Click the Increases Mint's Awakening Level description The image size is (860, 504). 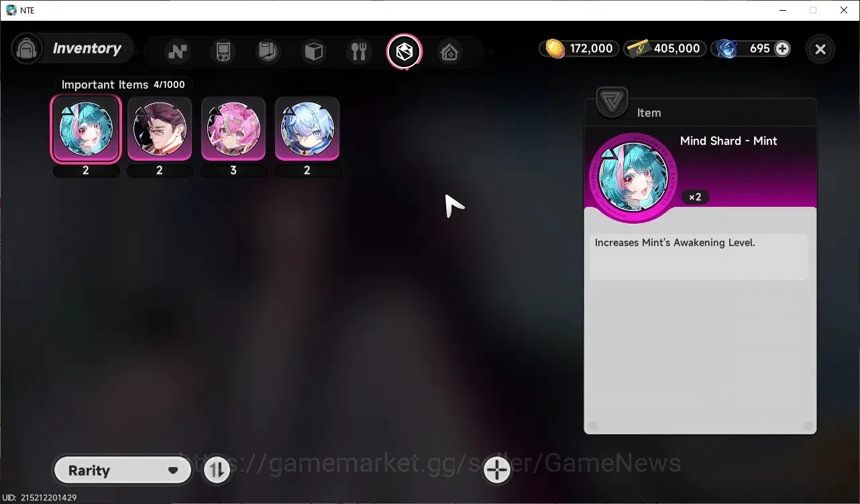click(675, 243)
